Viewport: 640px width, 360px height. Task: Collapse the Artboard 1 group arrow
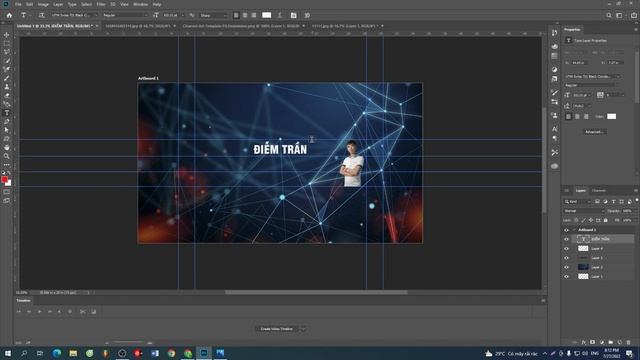click(x=574, y=230)
